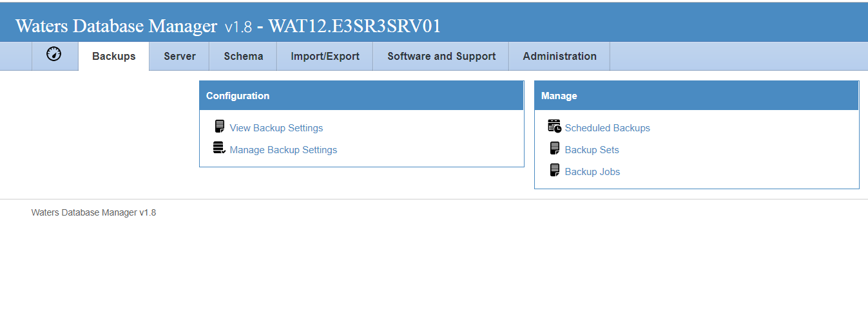Click the Backup Jobs document icon
Viewport: 868px width, 334px height.
point(554,171)
